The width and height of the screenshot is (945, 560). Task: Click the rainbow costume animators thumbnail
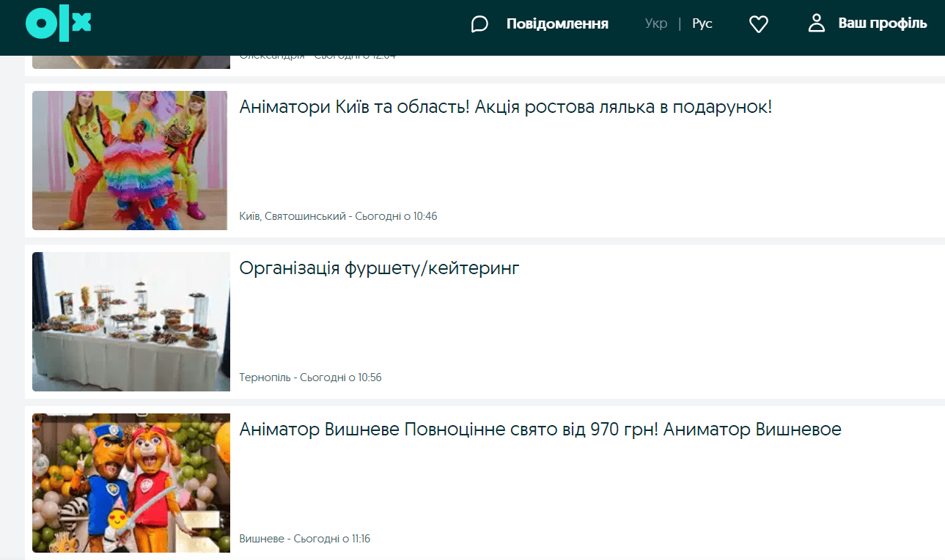(x=130, y=160)
